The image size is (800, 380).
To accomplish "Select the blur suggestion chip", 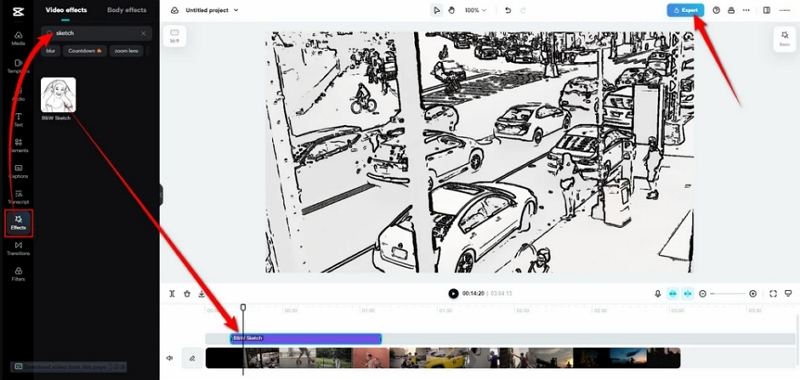I will pyautogui.click(x=51, y=51).
